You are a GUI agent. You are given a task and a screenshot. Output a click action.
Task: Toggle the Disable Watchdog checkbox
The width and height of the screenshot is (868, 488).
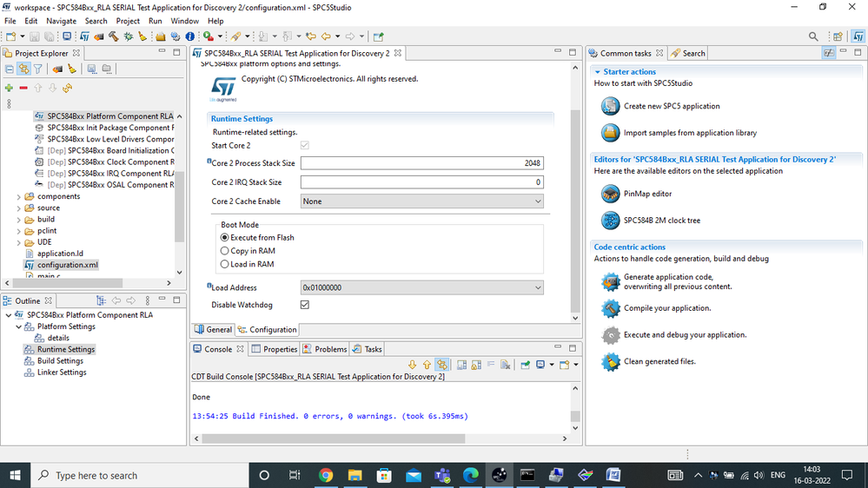click(x=304, y=305)
